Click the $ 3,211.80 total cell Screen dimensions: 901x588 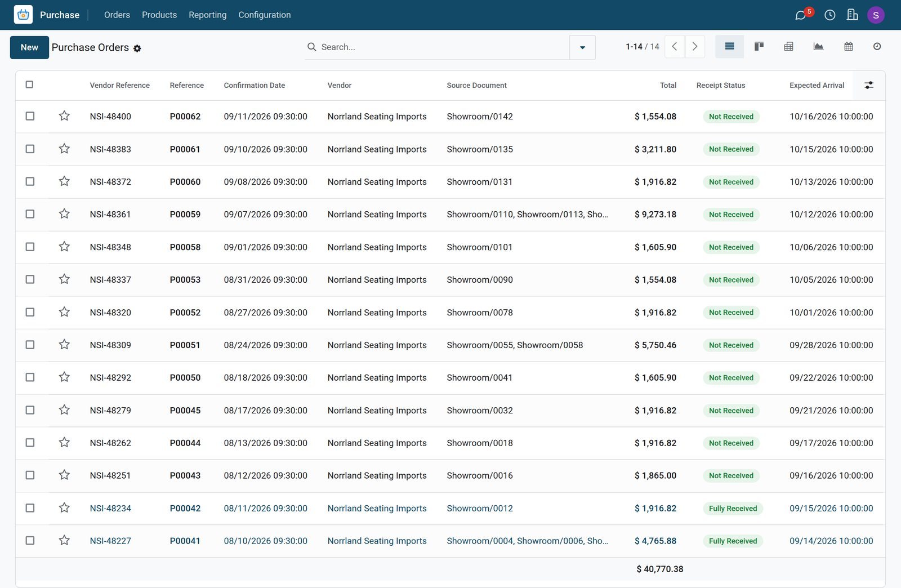[655, 149]
